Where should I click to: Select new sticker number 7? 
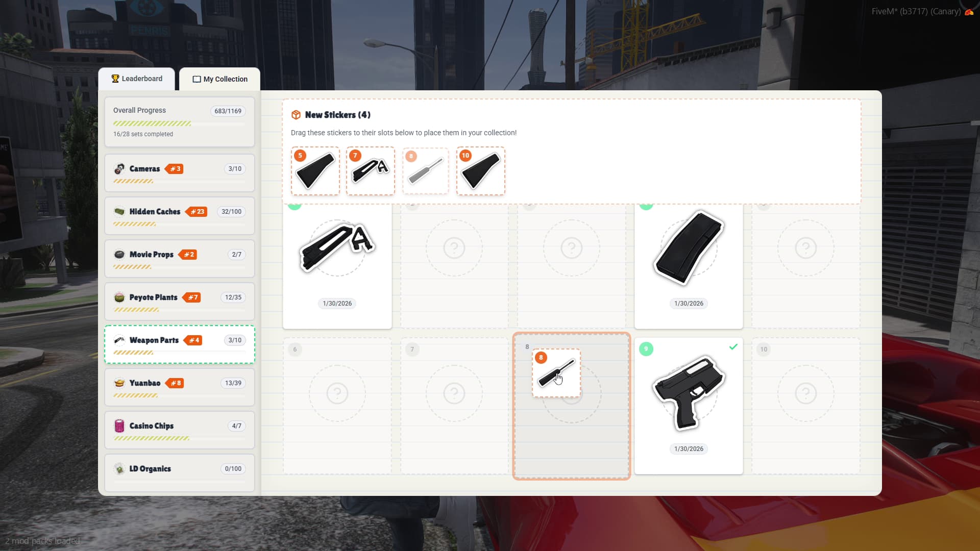370,171
